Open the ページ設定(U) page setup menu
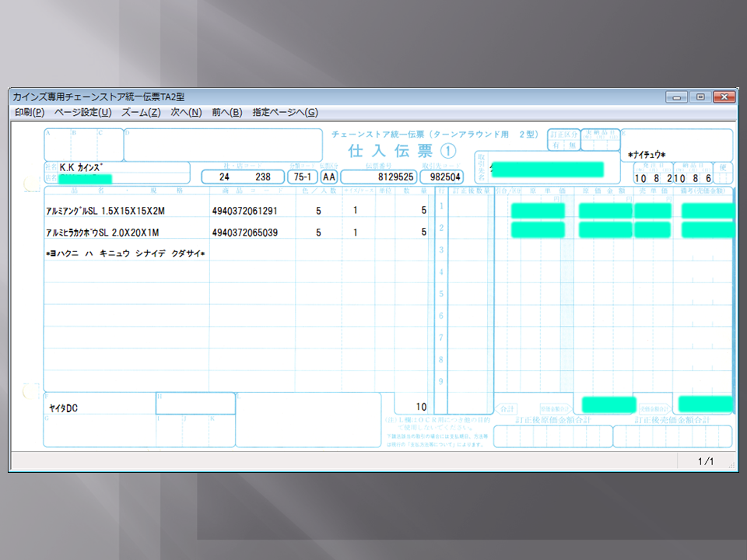This screenshot has height=560, width=747. (82, 113)
